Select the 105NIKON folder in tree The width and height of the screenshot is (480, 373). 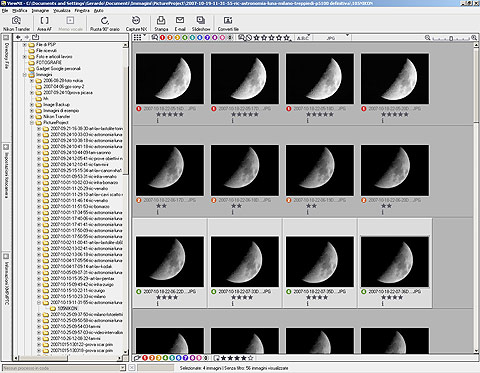click(x=68, y=308)
